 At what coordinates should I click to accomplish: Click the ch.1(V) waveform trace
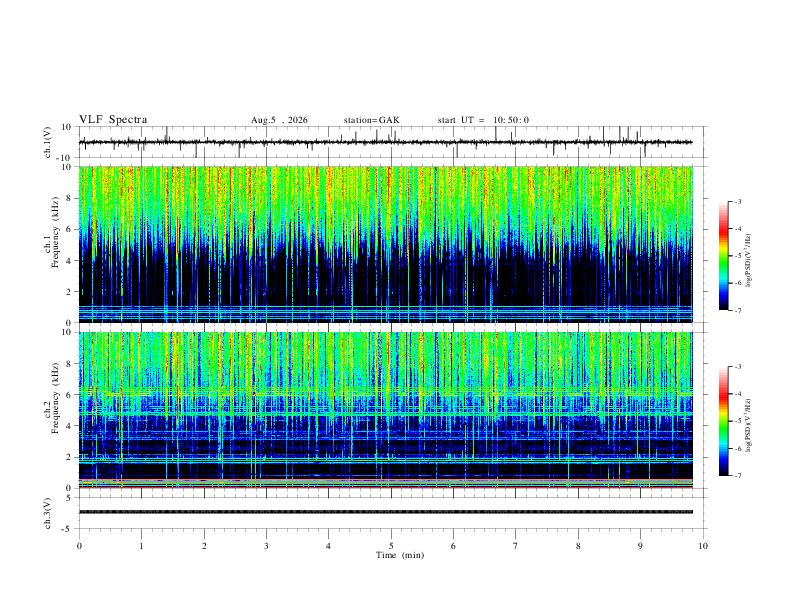click(x=385, y=142)
